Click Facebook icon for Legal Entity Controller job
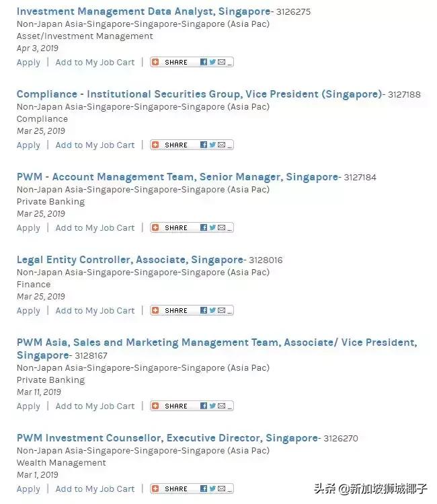Viewport: 437px width, 504px height. click(x=204, y=310)
